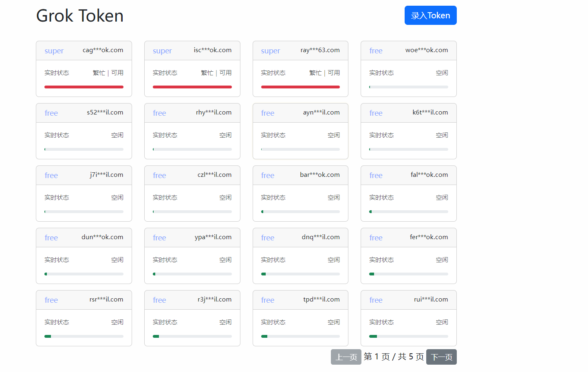Select email s52***il.com
This screenshot has width=588, height=372.
click(105, 112)
